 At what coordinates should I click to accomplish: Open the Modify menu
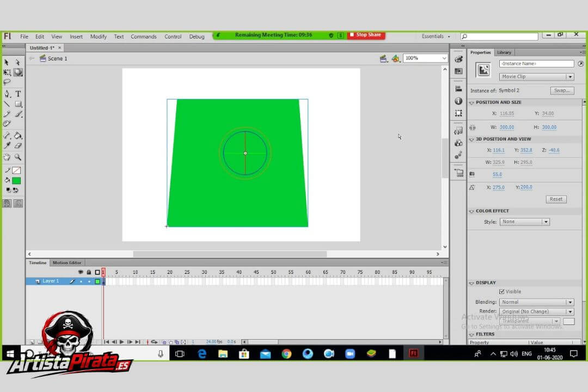pyautogui.click(x=98, y=36)
